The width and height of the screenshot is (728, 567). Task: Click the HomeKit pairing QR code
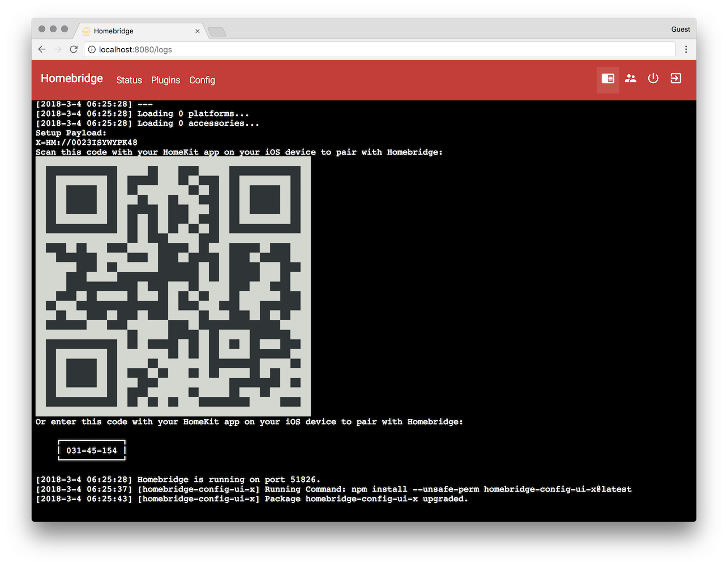pyautogui.click(x=173, y=287)
